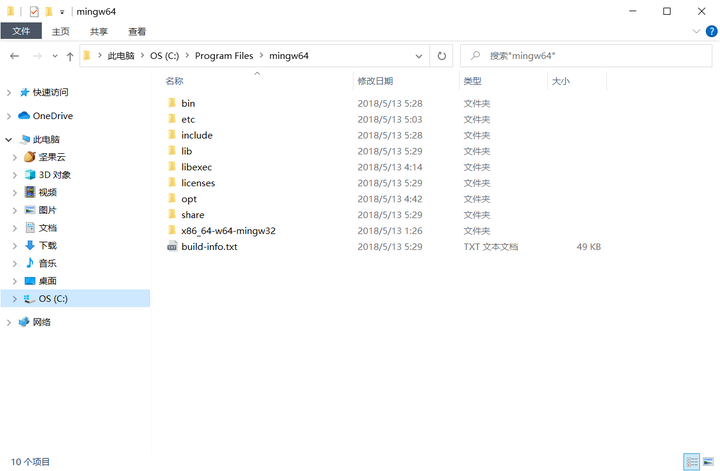720x471 pixels.
Task: Select the build-info.txt file icon
Action: (x=172, y=247)
